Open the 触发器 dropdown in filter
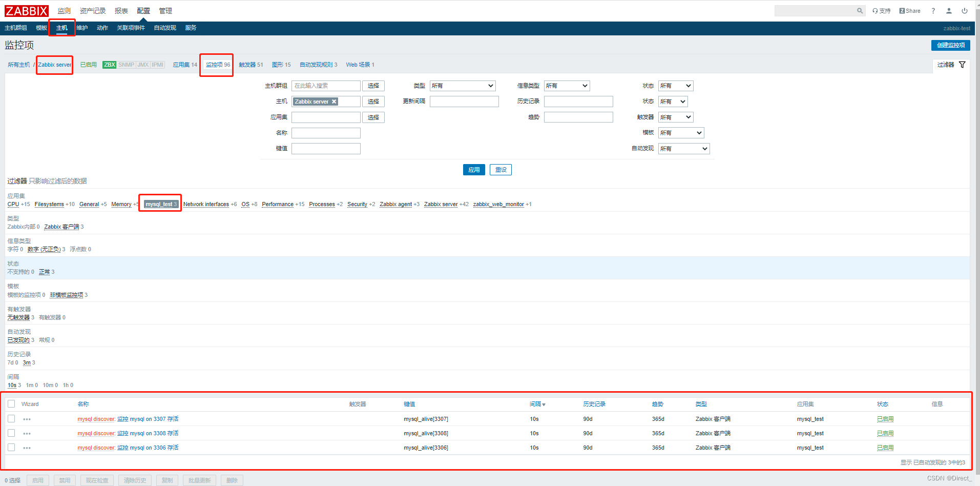980x486 pixels. [676, 117]
